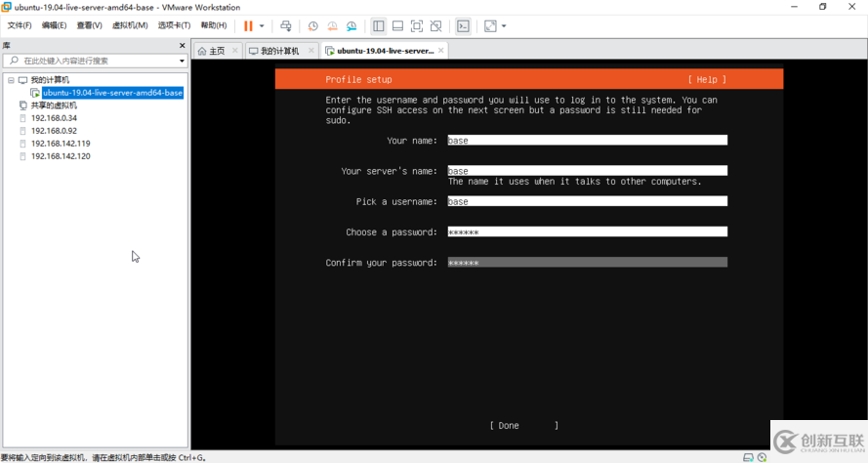
Task: Select host 192.168.142.120 in the library
Action: (x=61, y=156)
